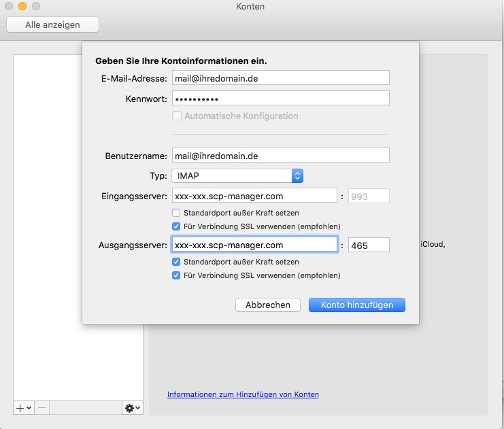The height and width of the screenshot is (429, 504).
Task: Uncheck SSL verwenden under Eingangsserver
Action: tap(177, 226)
